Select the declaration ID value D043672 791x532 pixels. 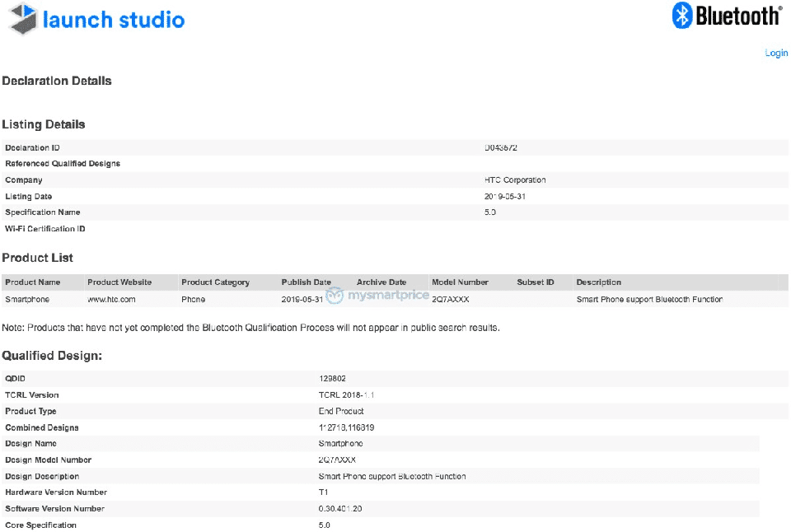(x=500, y=147)
